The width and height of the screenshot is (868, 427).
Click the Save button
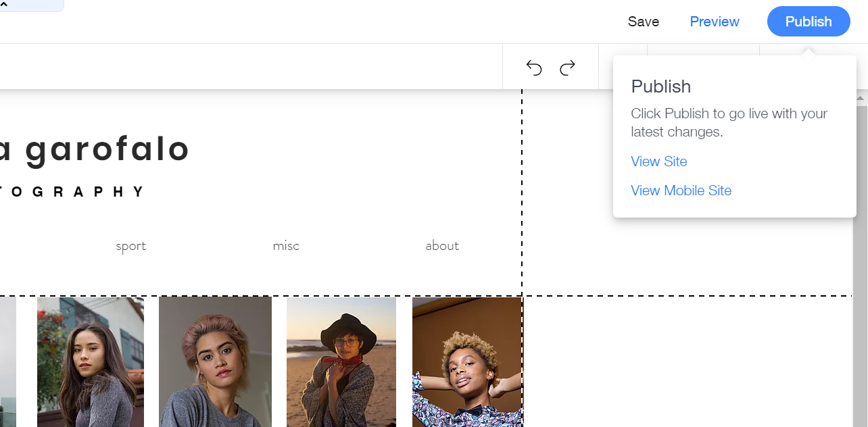coord(643,22)
